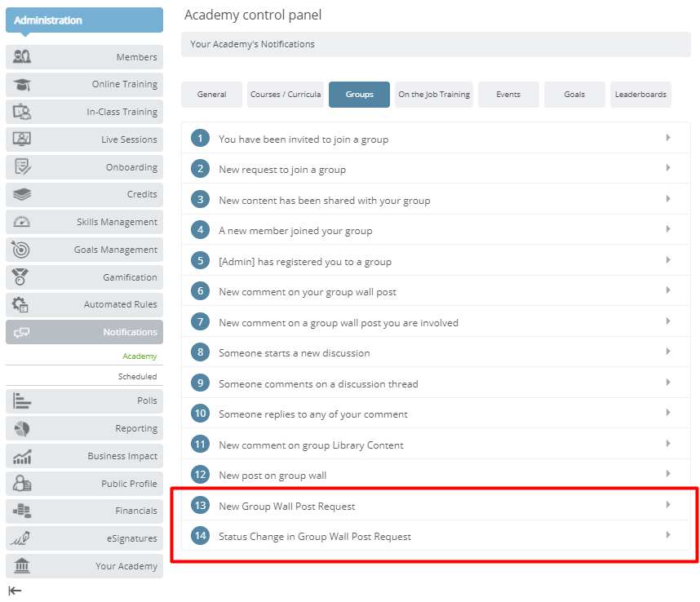Switch to the Leaderboards tab

pos(640,95)
